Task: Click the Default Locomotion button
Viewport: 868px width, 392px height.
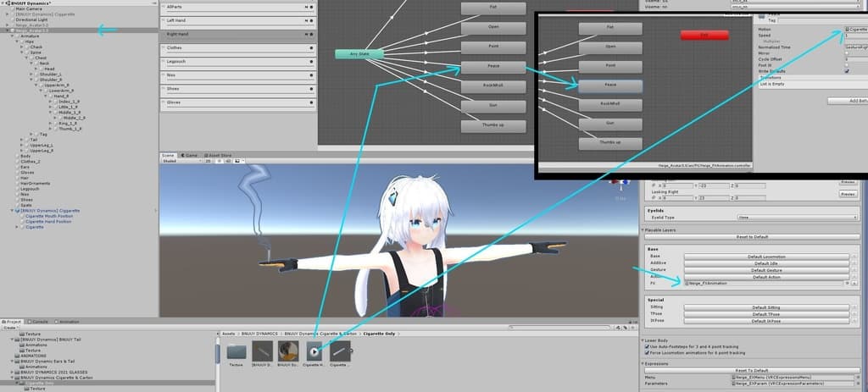Action: [x=766, y=257]
